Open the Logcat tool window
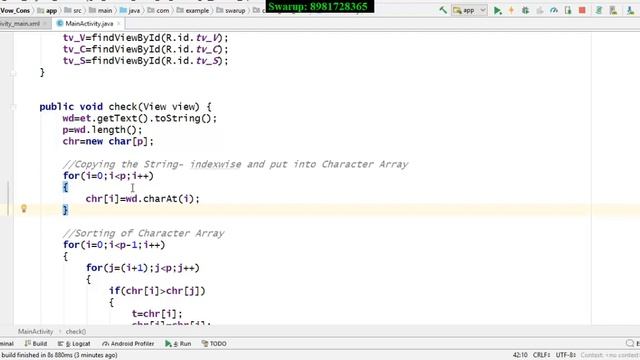This screenshot has height=360, width=640. coord(74,344)
